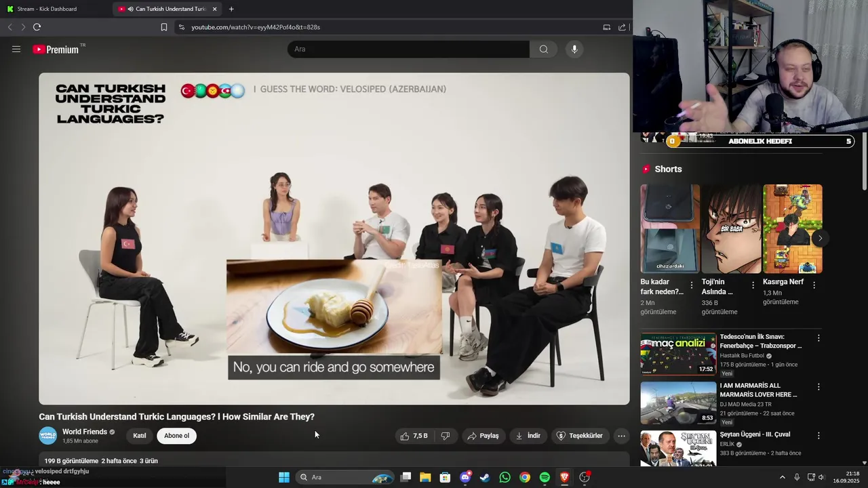Viewport: 868px width, 488px height.
Task: Open WhatsApp from the taskbar
Action: point(505,477)
